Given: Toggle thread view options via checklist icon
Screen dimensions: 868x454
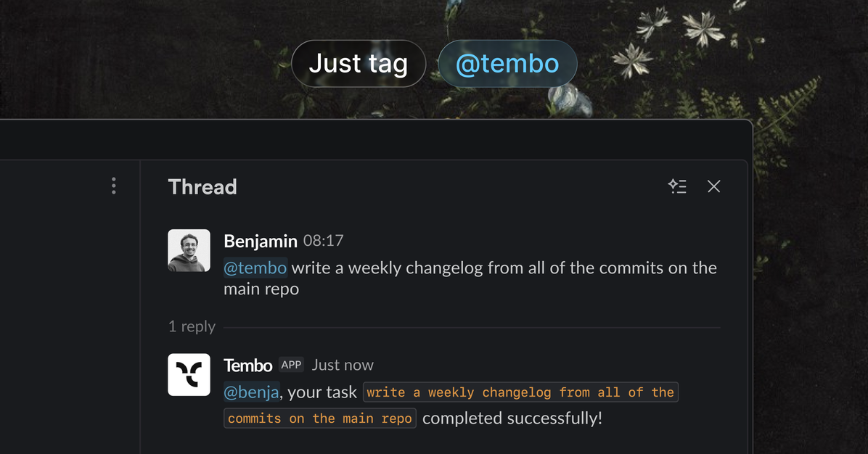Looking at the screenshot, I should [x=678, y=186].
